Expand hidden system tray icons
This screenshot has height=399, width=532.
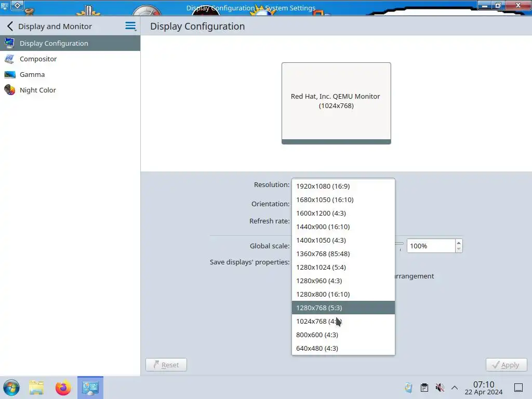click(455, 388)
